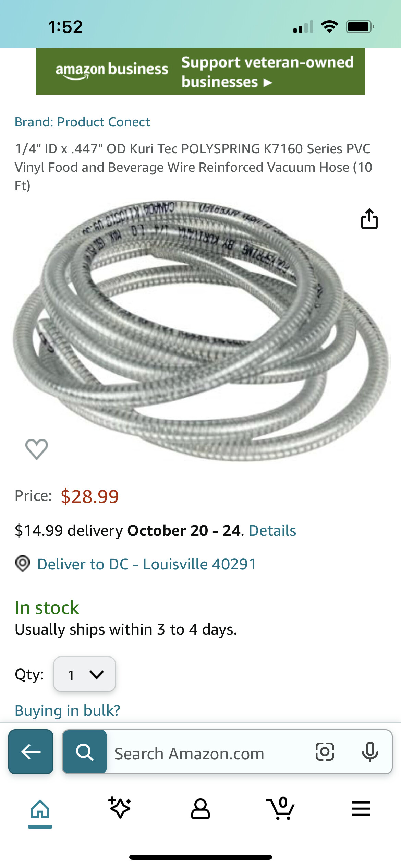Open the hamburger menu icon
The height and width of the screenshot is (868, 401).
click(x=361, y=809)
